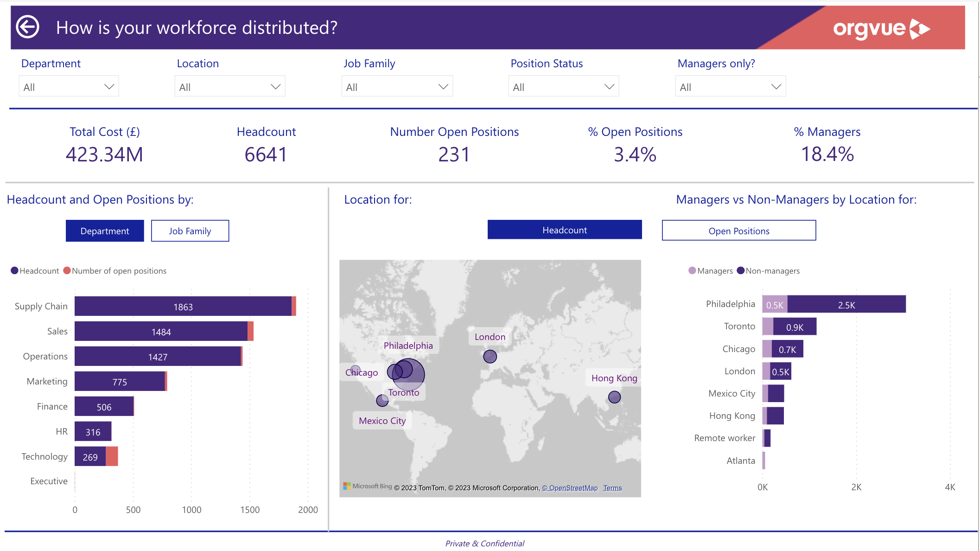
Task: Click the orgvue logo
Action: 881,29
